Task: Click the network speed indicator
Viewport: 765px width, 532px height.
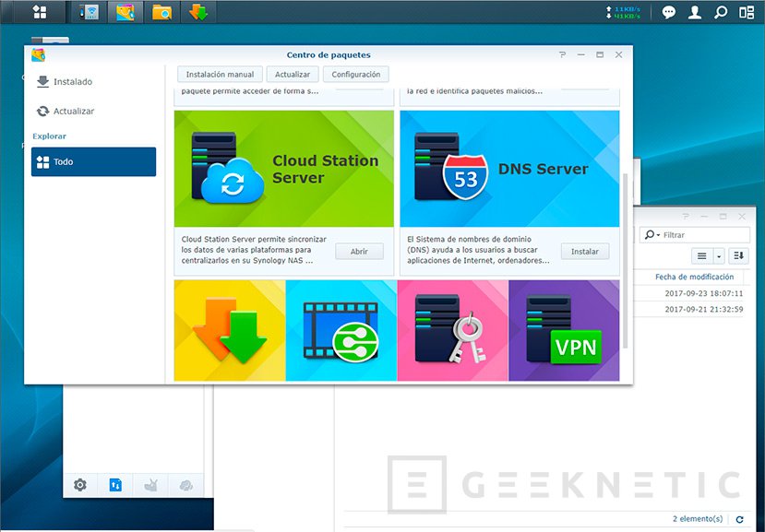Action: (x=624, y=13)
